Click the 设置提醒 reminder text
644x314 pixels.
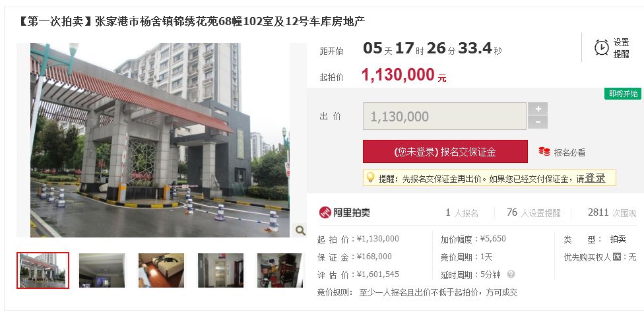622,48
